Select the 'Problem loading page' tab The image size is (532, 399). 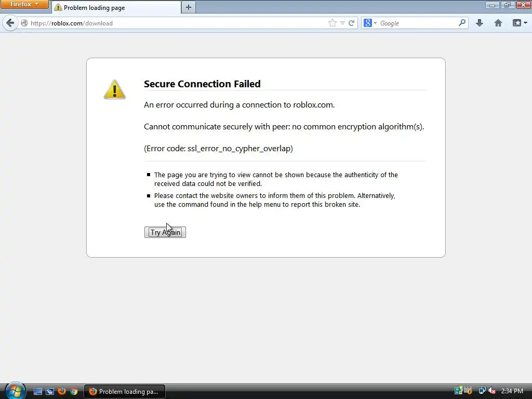click(x=116, y=7)
